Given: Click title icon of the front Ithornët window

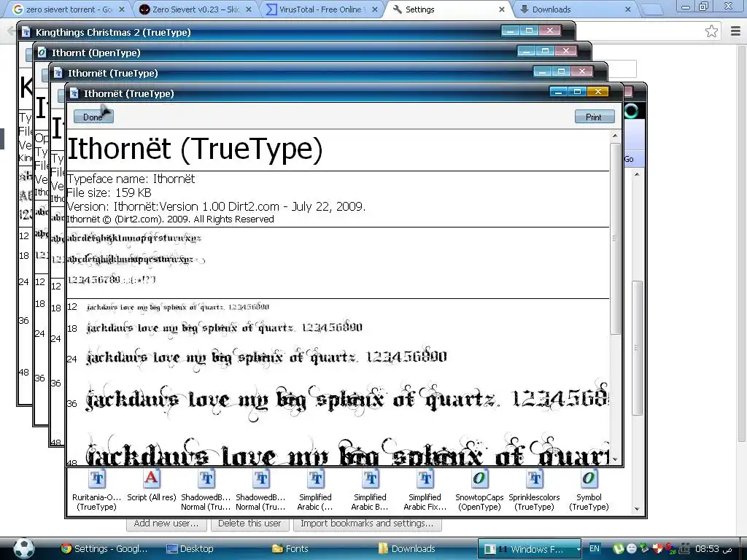Looking at the screenshot, I should tap(74, 93).
